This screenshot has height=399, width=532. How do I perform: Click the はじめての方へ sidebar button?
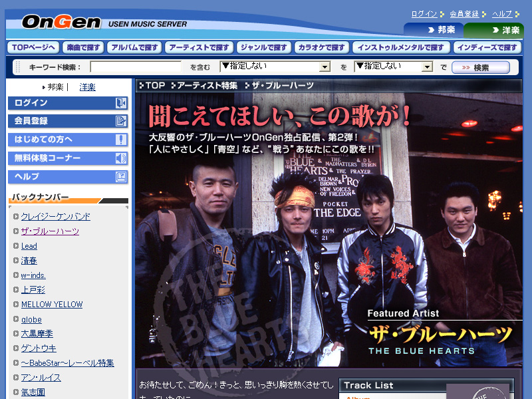point(68,140)
